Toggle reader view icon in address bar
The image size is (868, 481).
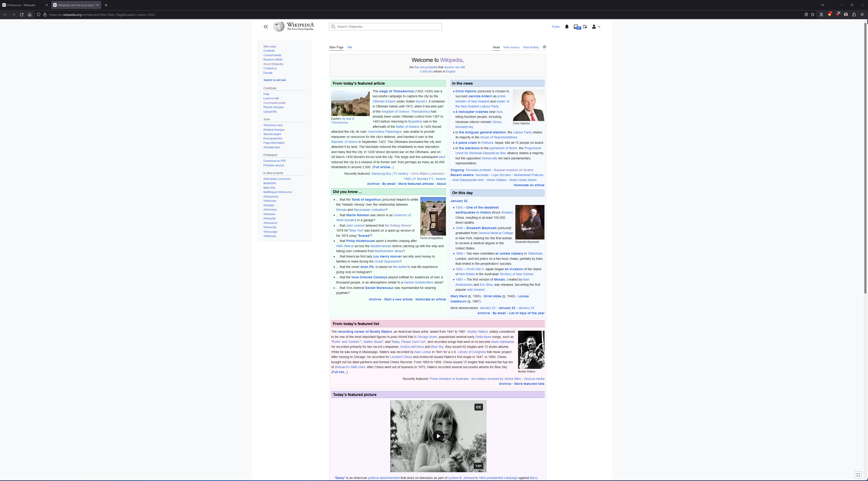806,14
